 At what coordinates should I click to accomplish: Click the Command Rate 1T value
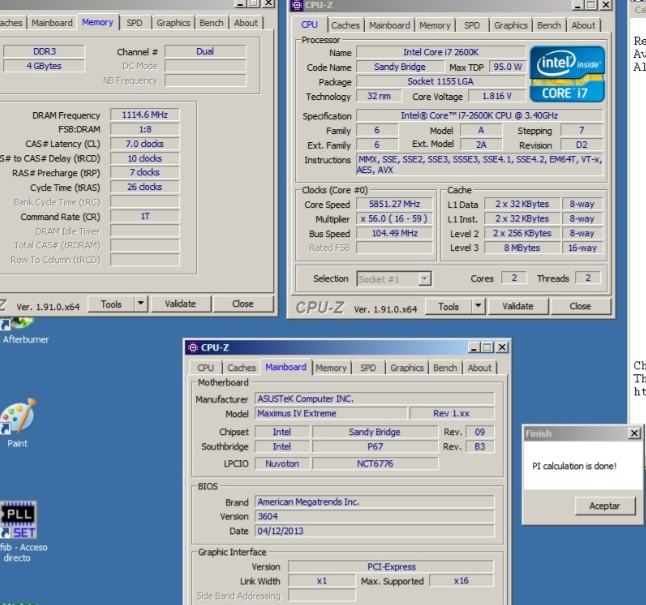coord(145,216)
